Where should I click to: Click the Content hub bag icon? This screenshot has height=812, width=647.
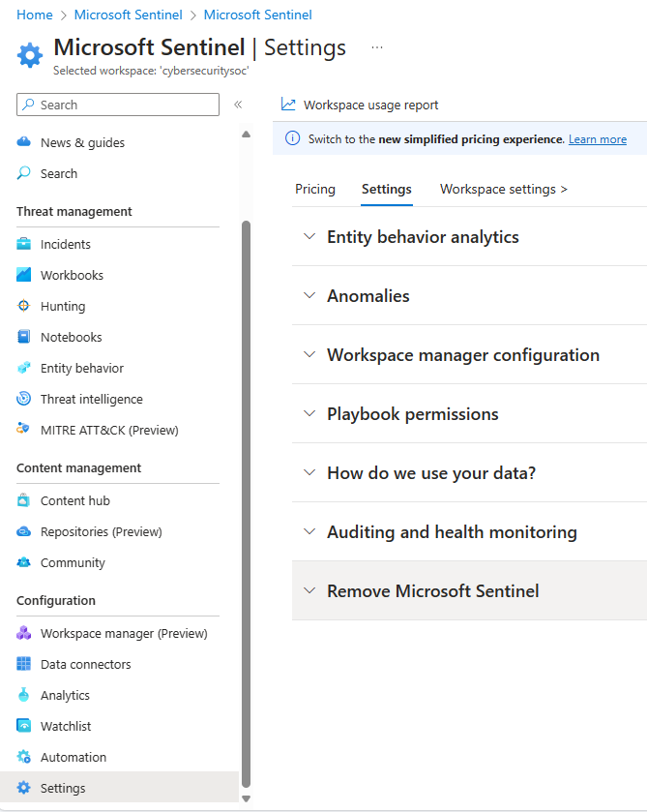tap(24, 500)
